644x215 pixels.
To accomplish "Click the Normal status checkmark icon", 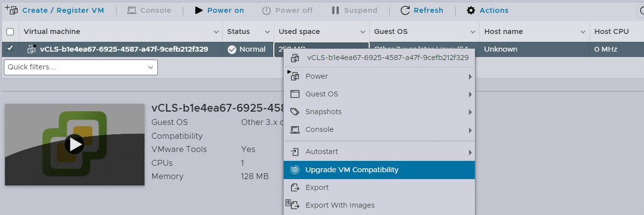I will click(x=232, y=49).
